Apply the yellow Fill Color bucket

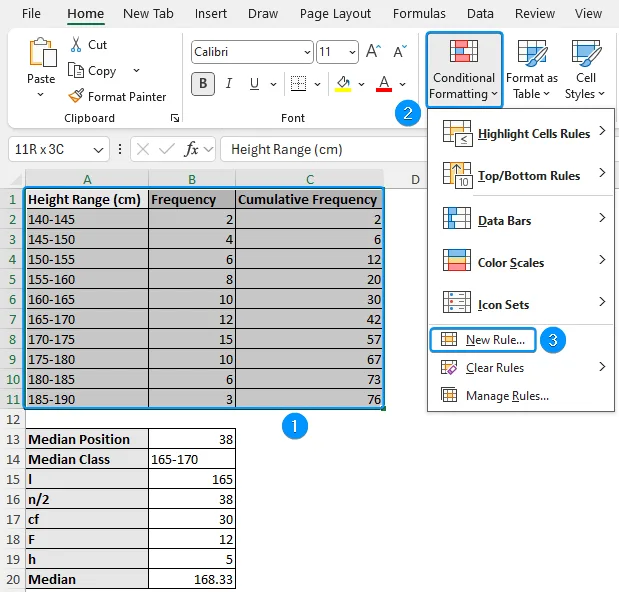tap(343, 84)
